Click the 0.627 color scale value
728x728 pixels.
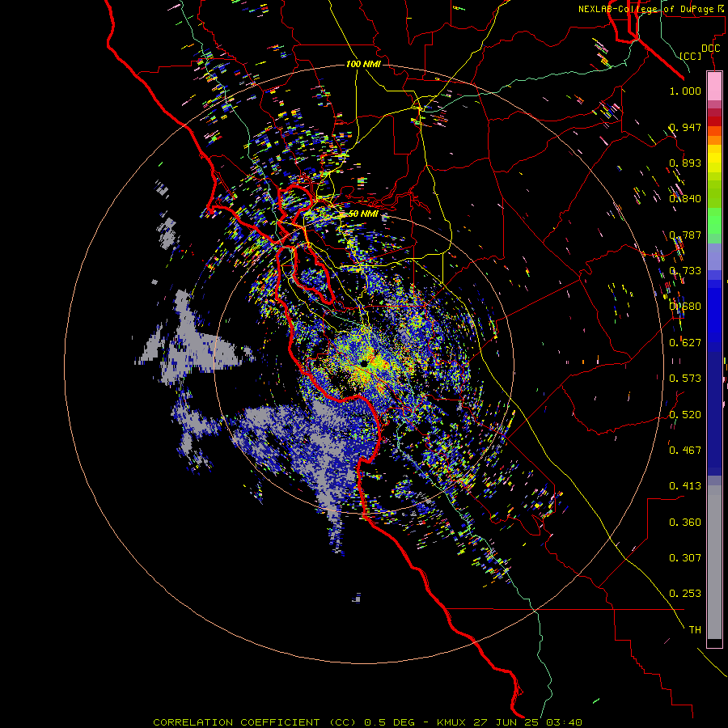(x=685, y=342)
